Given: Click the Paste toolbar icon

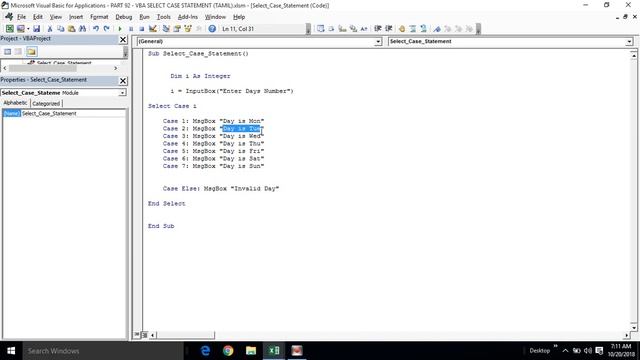Looking at the screenshot, I should [71, 29].
